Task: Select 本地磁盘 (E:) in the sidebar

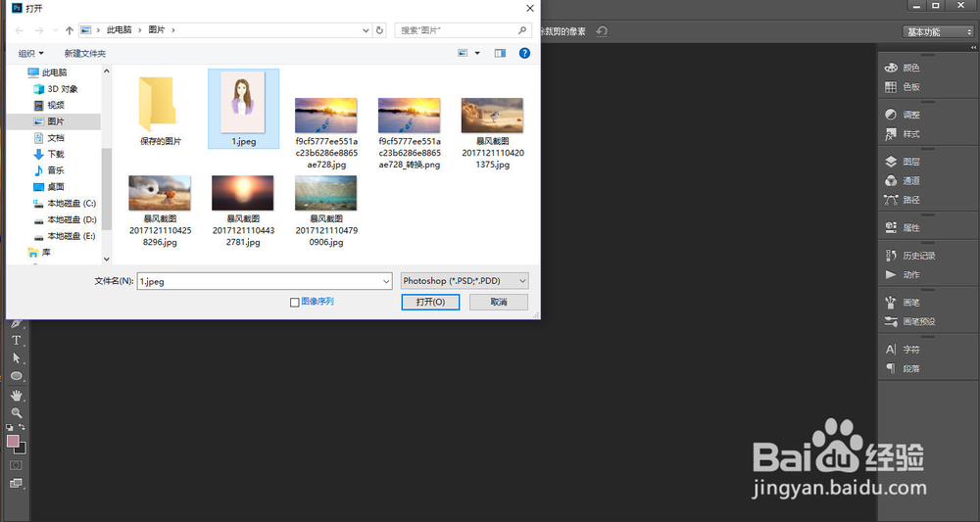Action: pos(65,236)
